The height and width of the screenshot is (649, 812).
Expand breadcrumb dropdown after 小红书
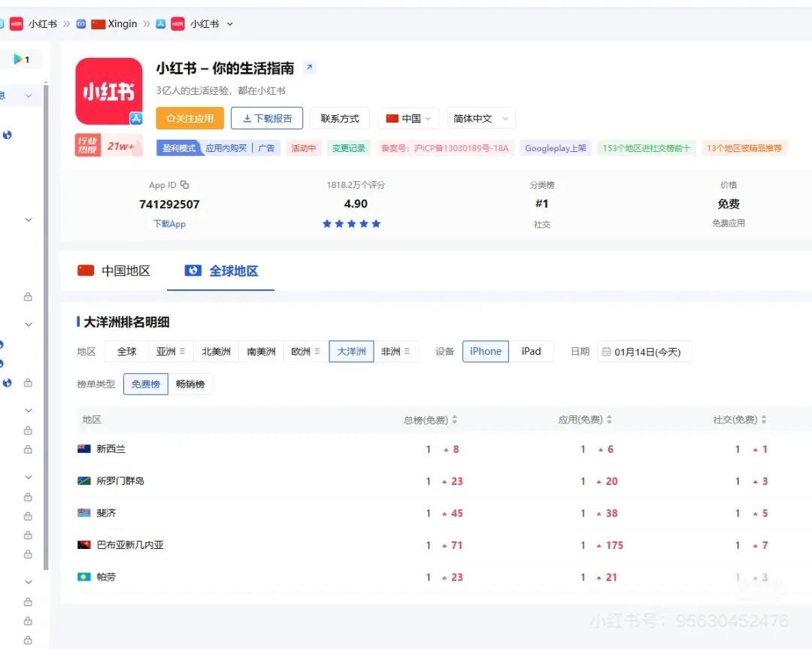tap(229, 24)
